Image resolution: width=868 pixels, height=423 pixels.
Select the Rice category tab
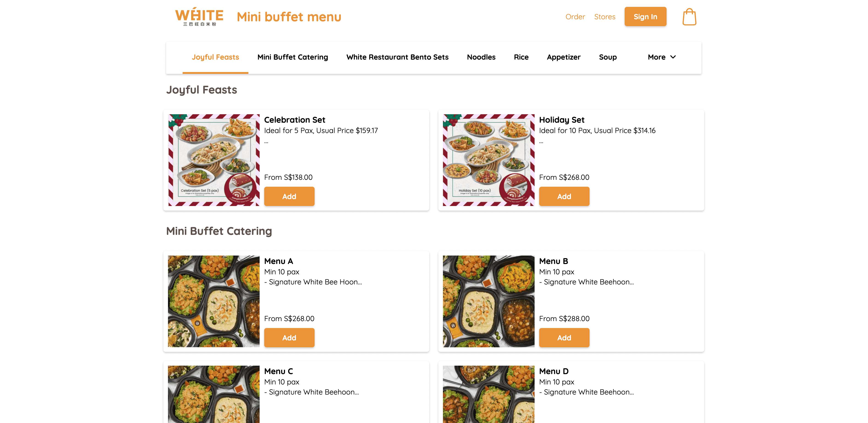coord(521,57)
